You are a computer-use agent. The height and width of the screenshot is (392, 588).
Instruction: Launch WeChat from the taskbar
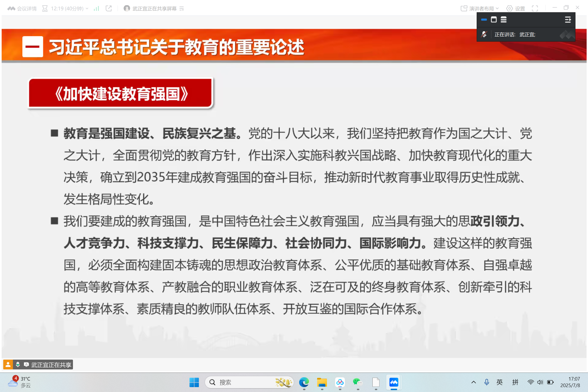click(358, 382)
